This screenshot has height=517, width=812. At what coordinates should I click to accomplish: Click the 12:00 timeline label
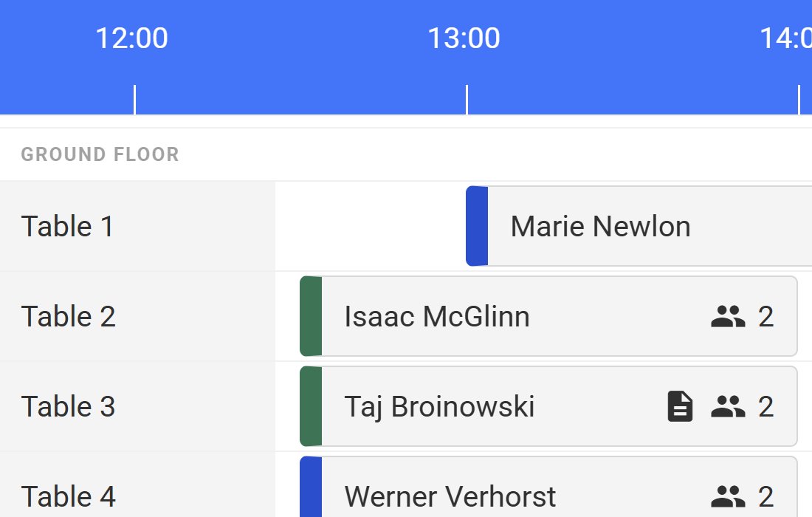131,38
